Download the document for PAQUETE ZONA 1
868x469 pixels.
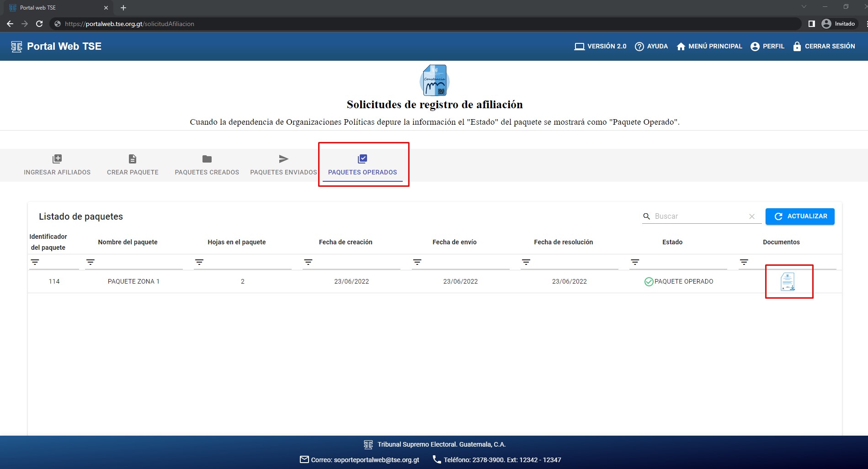pos(788,282)
